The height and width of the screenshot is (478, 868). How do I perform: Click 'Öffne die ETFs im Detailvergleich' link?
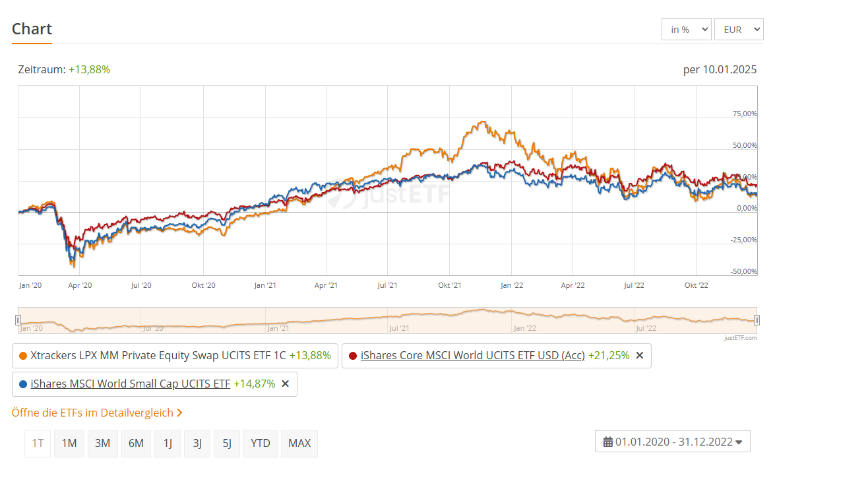(92, 413)
